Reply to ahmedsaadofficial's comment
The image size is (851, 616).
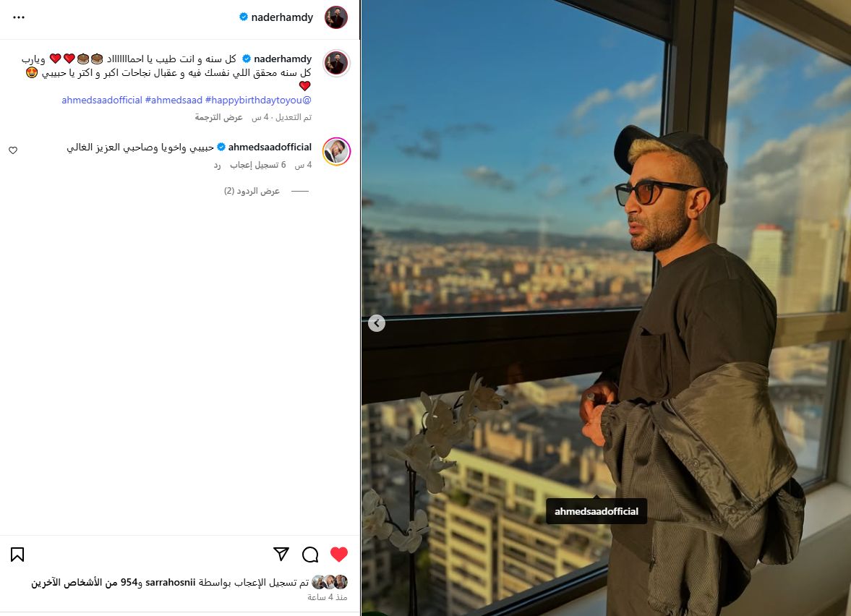(x=217, y=165)
